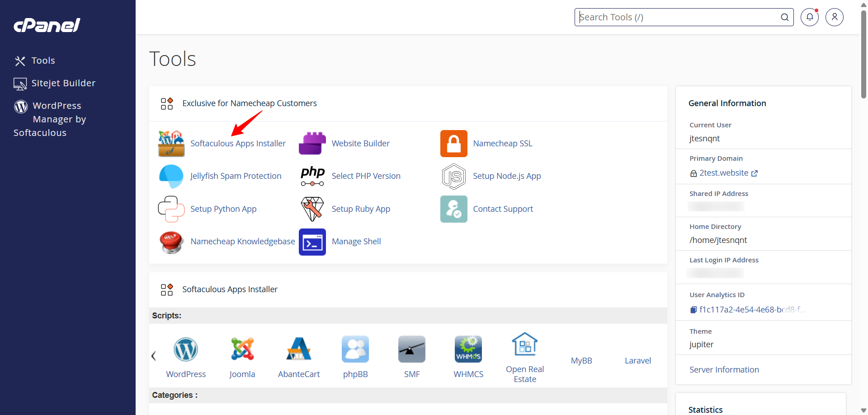Select the current user jtesnqnt text

pos(704,139)
